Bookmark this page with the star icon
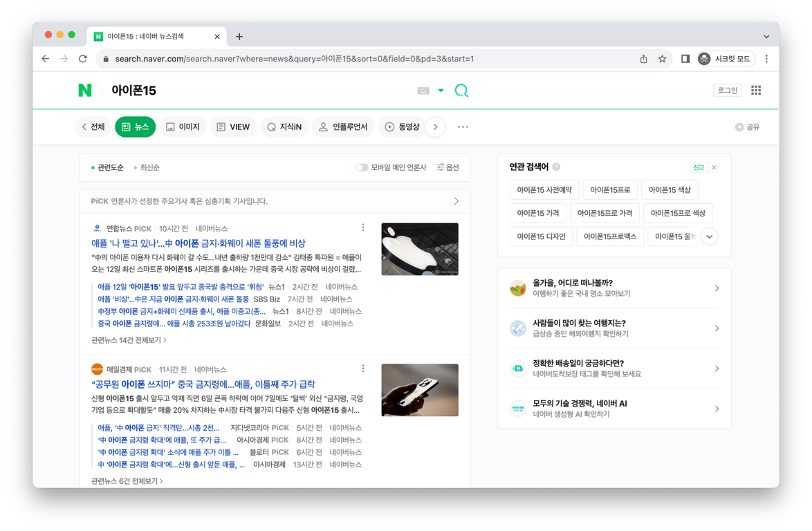This screenshot has width=812, height=531. (663, 59)
